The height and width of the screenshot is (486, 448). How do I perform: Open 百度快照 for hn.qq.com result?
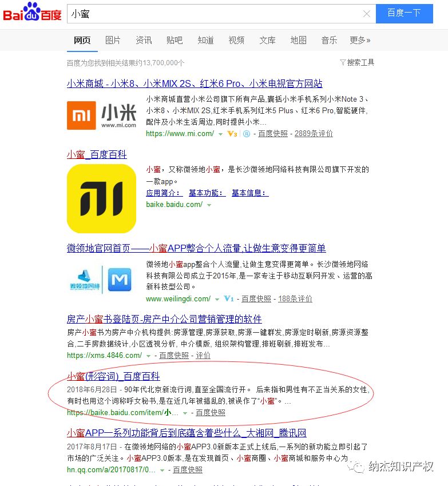(188, 470)
